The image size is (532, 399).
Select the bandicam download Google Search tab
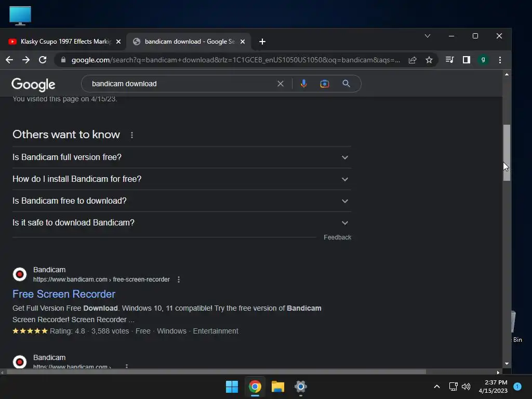coord(188,42)
